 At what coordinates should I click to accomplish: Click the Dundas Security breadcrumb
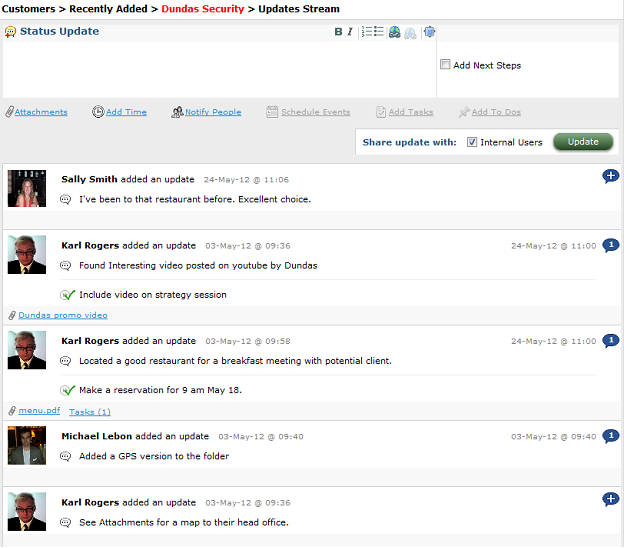click(x=203, y=9)
